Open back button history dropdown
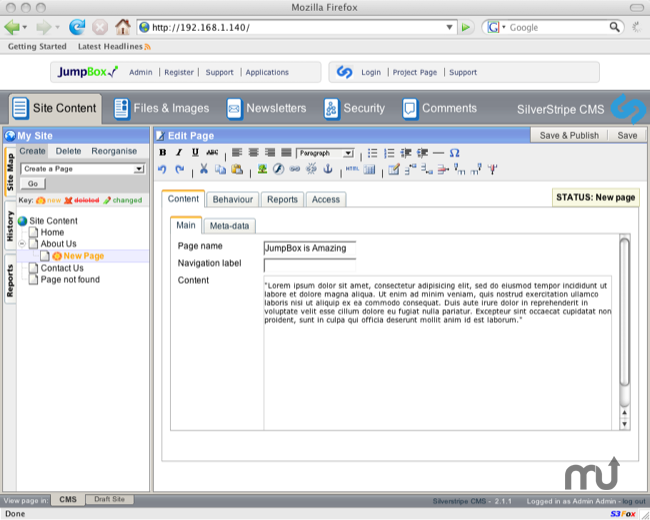 [x=25, y=27]
